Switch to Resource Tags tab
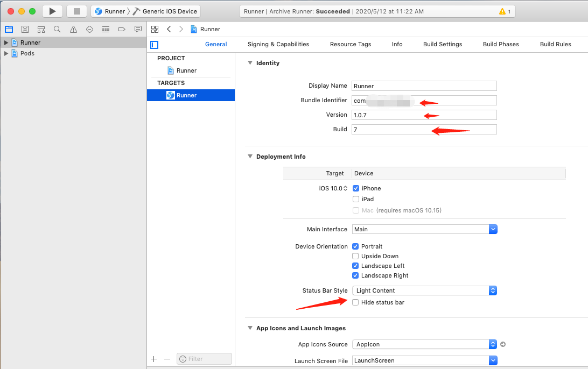 point(351,44)
